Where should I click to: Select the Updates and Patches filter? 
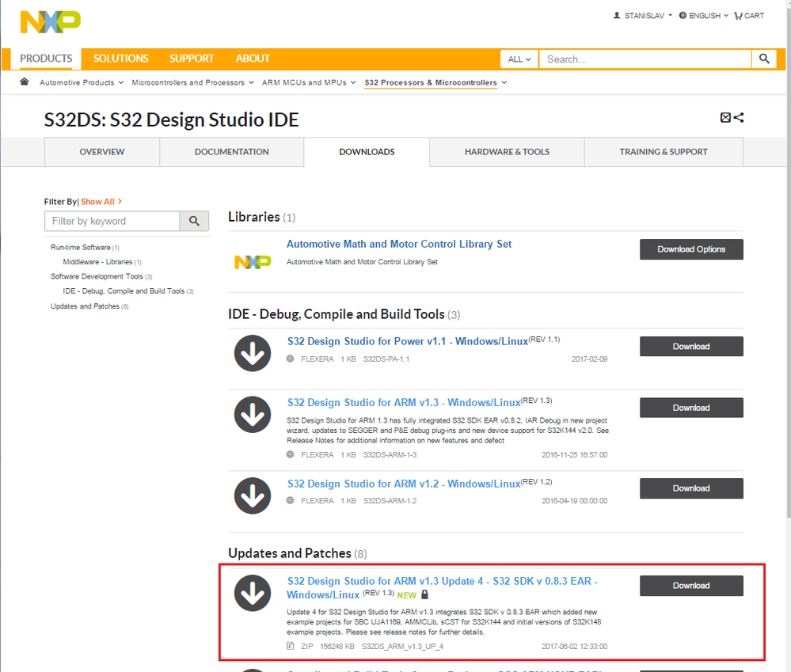[85, 306]
